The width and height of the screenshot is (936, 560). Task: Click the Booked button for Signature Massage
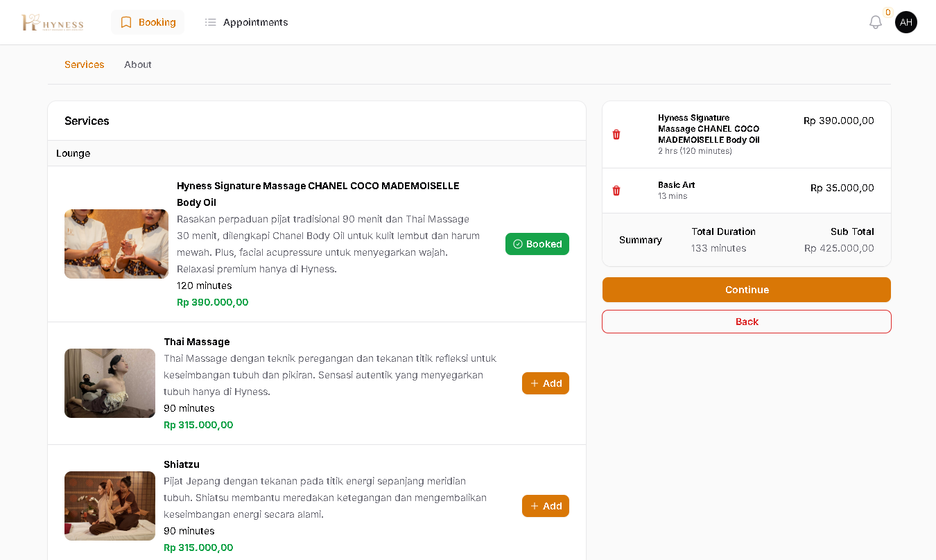point(537,244)
